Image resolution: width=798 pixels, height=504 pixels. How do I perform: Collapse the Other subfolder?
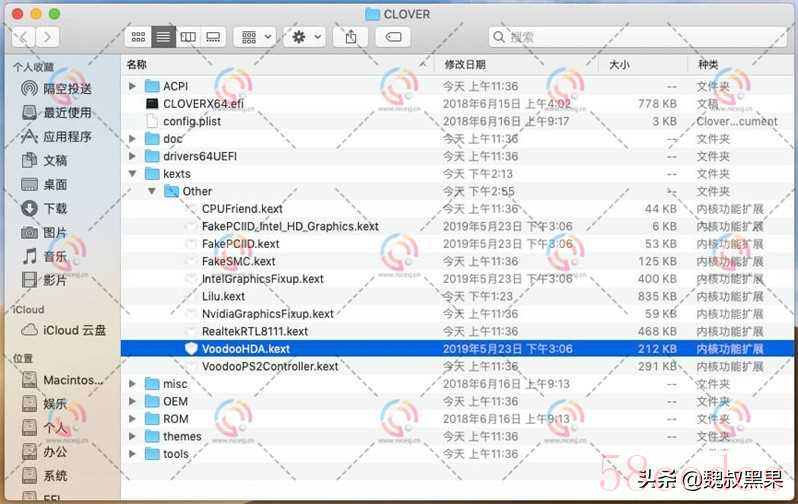point(152,191)
